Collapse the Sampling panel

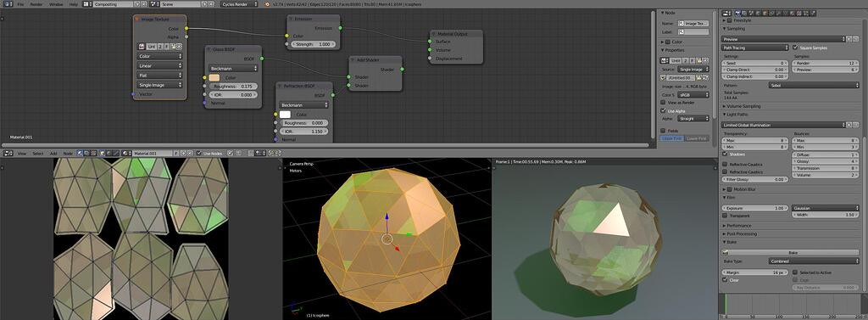734,28
